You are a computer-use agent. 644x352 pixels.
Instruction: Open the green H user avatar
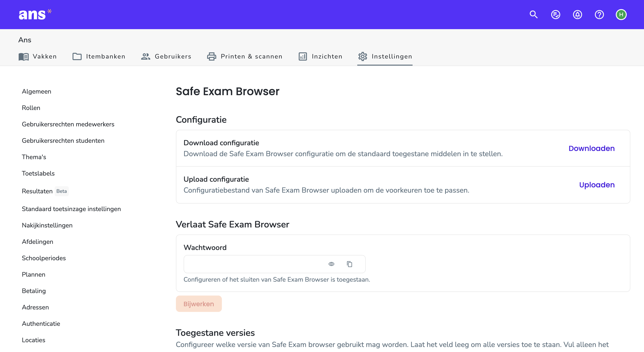click(x=621, y=15)
